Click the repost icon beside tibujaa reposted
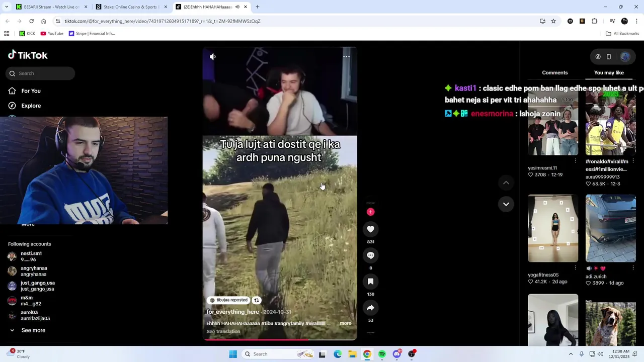 (x=256, y=300)
